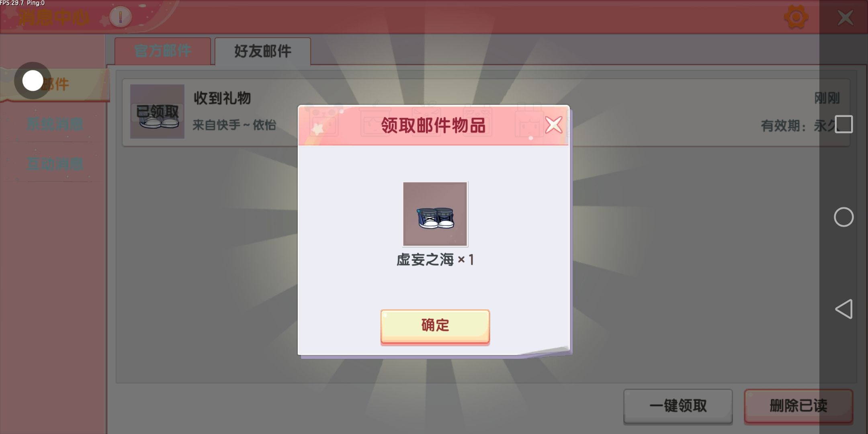
Task: Tap the Android home circle icon
Action: point(843,217)
